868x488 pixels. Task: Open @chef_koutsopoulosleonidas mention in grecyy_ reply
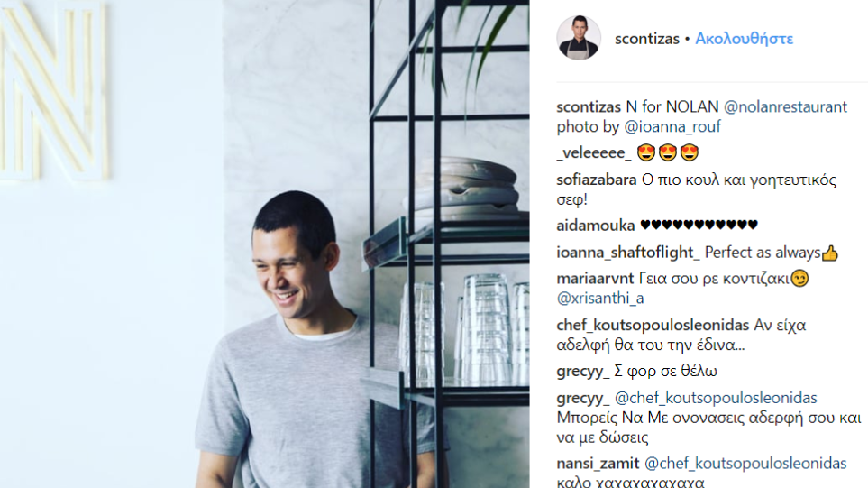pyautogui.click(x=716, y=398)
